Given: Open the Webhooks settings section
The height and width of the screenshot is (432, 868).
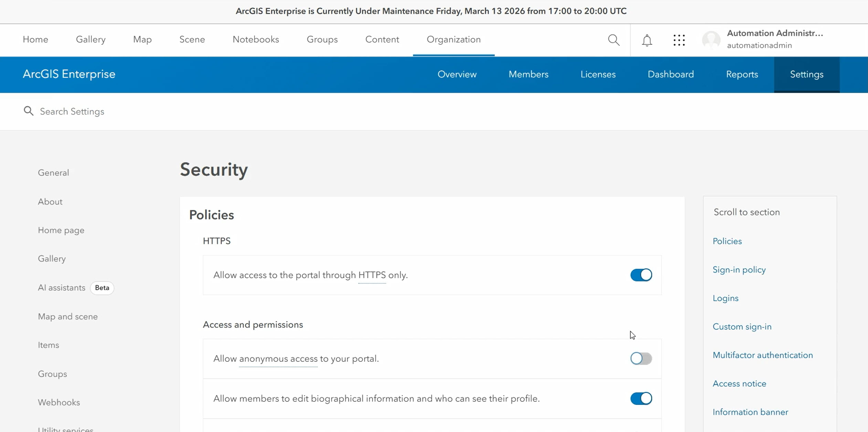Looking at the screenshot, I should 59,402.
